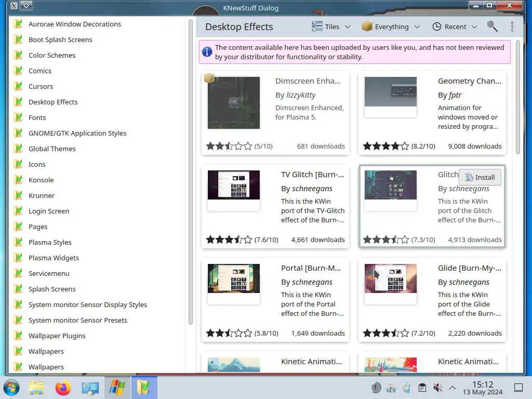Select the Wallpaper Plugins category
This screenshot has height=399, width=532.
(x=98, y=336)
